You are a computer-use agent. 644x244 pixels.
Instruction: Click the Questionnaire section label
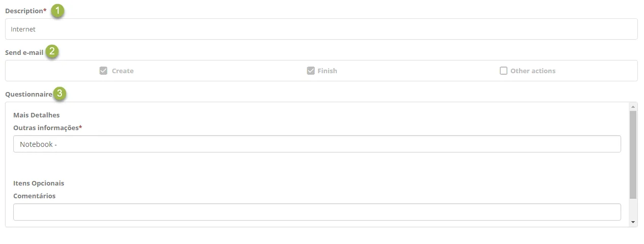(28, 94)
